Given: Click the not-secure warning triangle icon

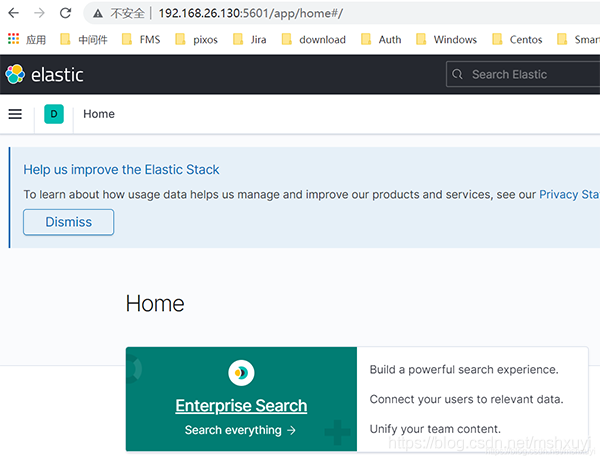Looking at the screenshot, I should (x=98, y=13).
